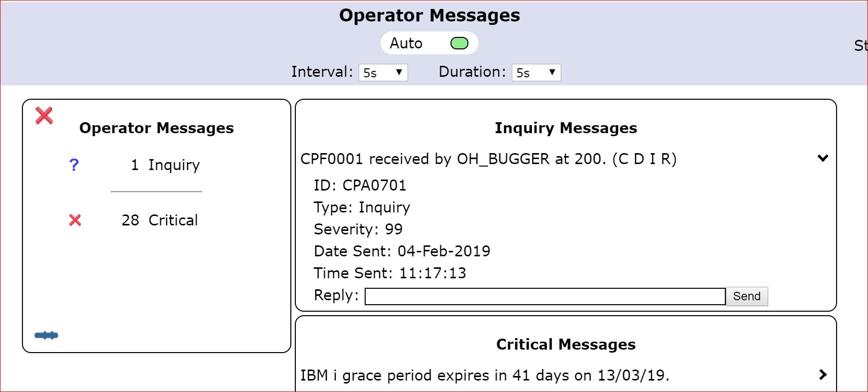Click the Auto label in the header

tap(406, 43)
